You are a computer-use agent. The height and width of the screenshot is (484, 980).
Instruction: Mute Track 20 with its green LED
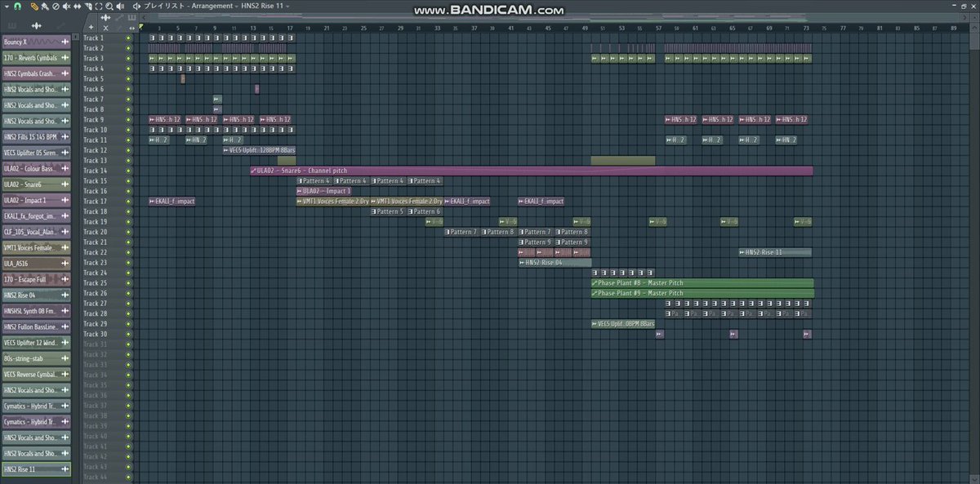(128, 232)
